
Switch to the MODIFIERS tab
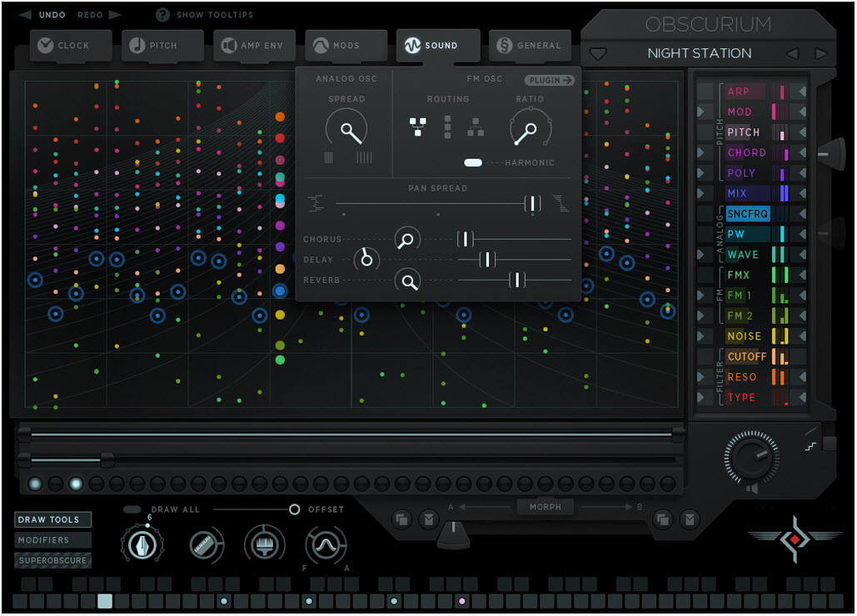click(x=52, y=540)
